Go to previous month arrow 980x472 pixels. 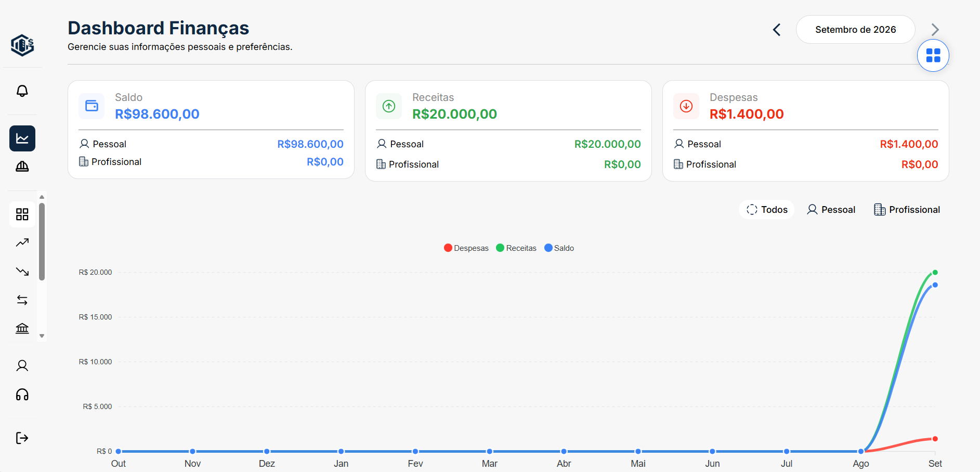click(777, 30)
